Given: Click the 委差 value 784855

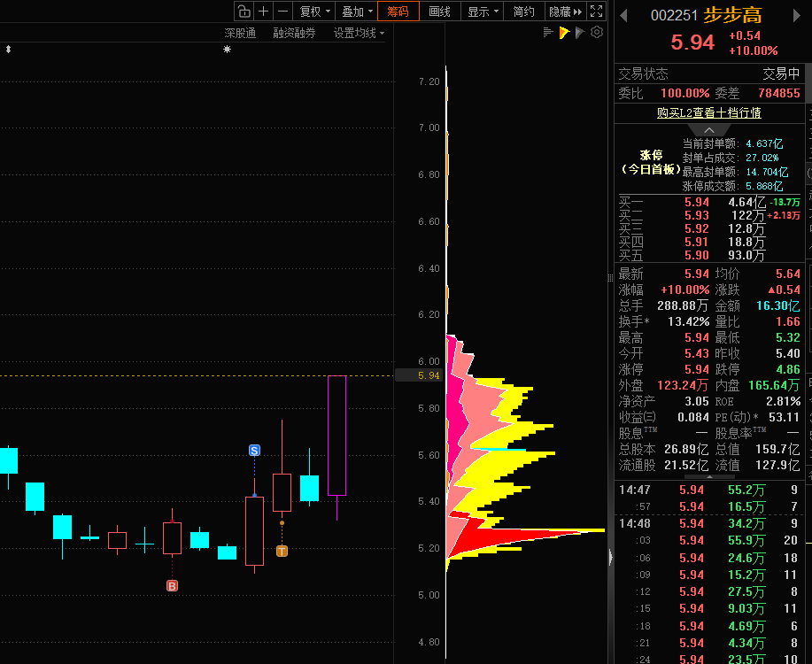Looking at the screenshot, I should click(x=779, y=93).
